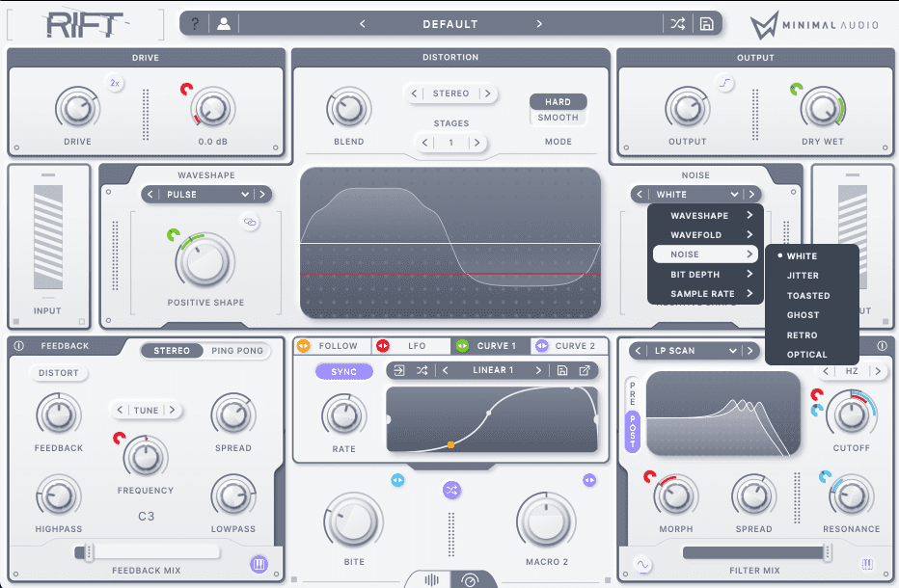Viewport: 899px width, 588px height.
Task: Open the macro dial view tab at bottom
Action: pos(470,580)
